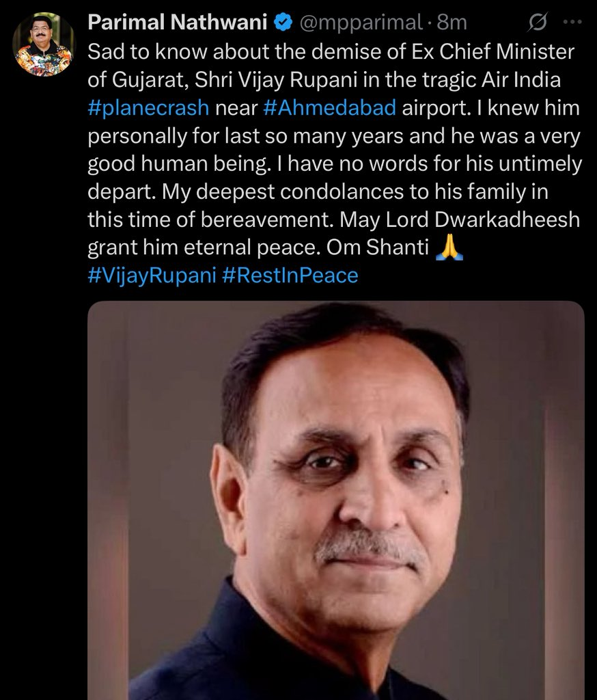
Task: Open the Grok actions icon
Action: 538,23
